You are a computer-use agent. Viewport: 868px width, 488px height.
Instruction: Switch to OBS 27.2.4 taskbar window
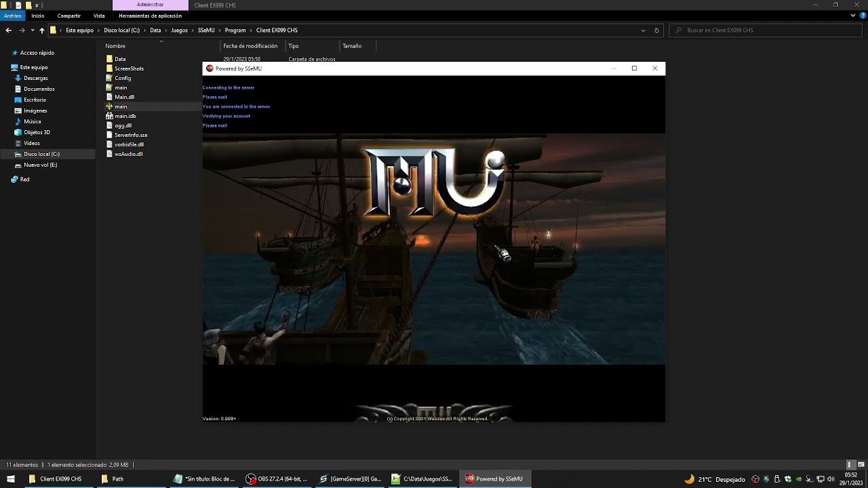pyautogui.click(x=277, y=479)
